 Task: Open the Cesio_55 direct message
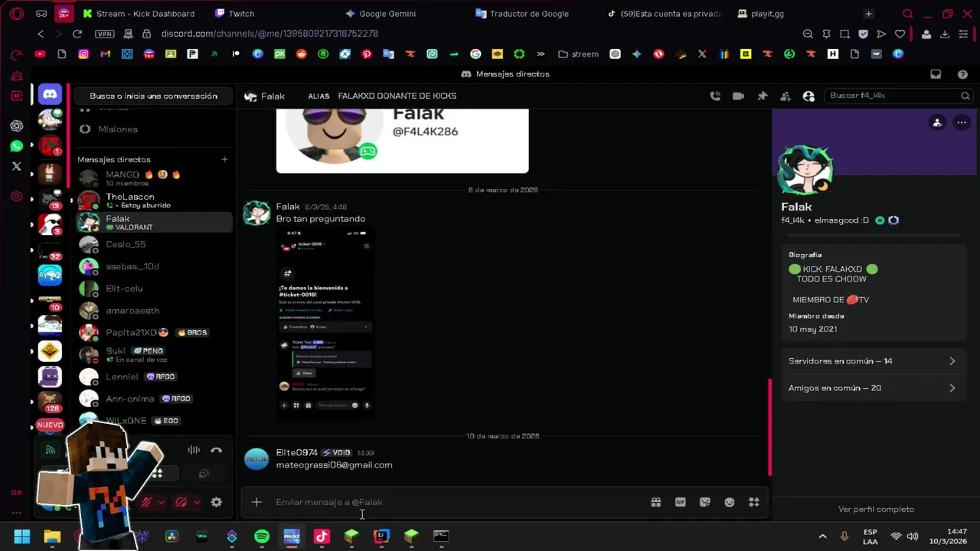point(153,244)
